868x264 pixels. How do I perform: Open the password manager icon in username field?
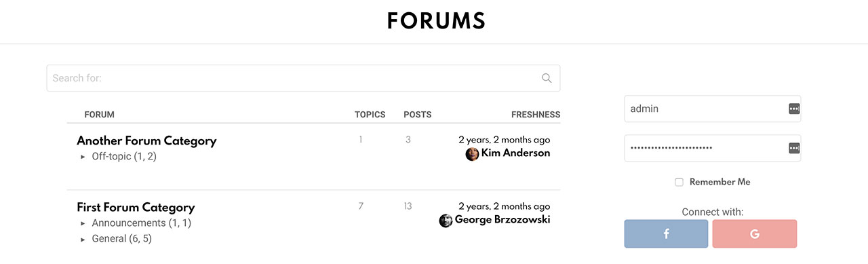click(794, 109)
